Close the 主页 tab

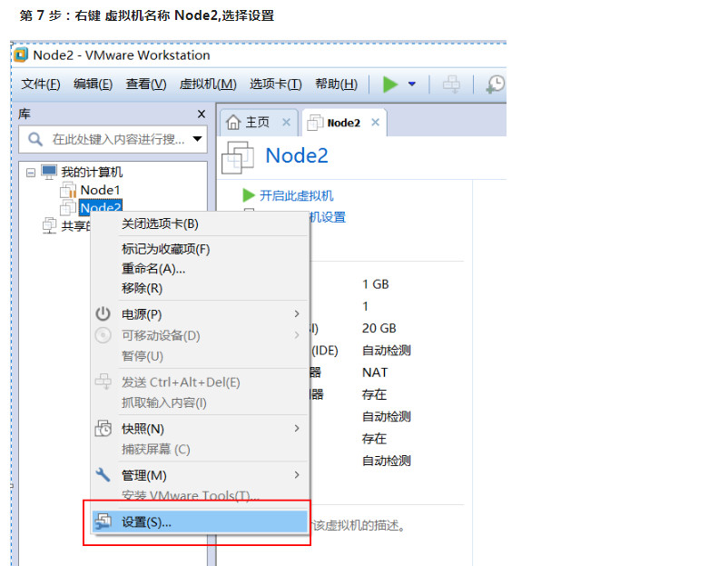tap(287, 123)
